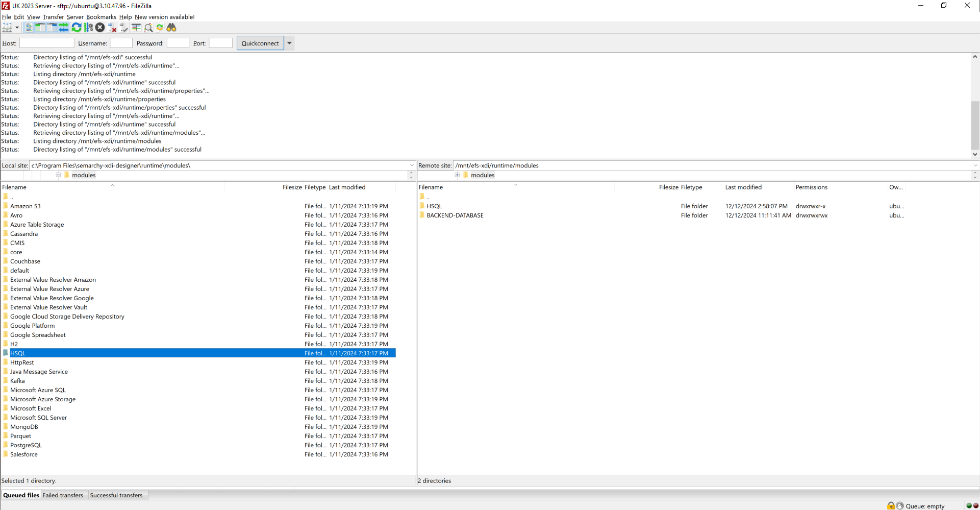
Task: Switch to the Successful transfers tab
Action: (116, 495)
